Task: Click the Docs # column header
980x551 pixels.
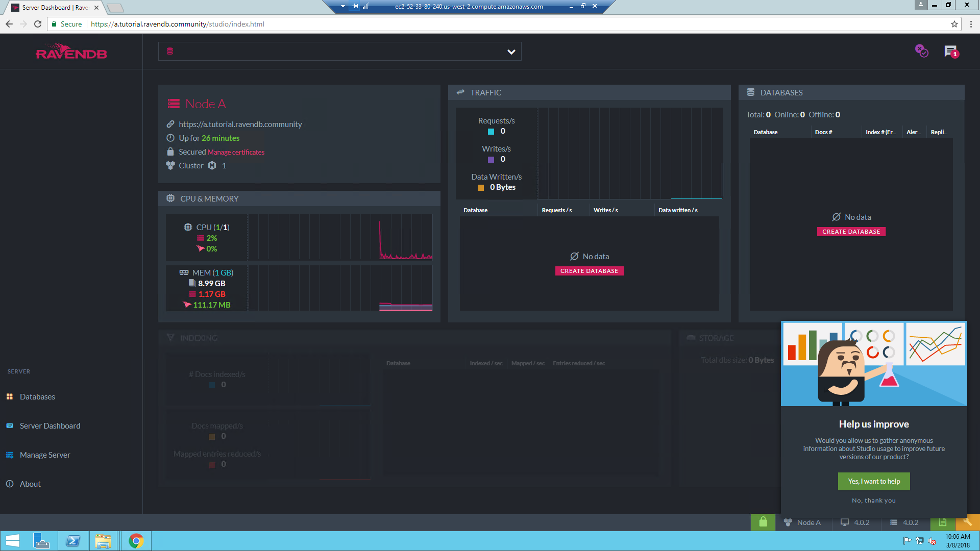Action: (x=823, y=132)
